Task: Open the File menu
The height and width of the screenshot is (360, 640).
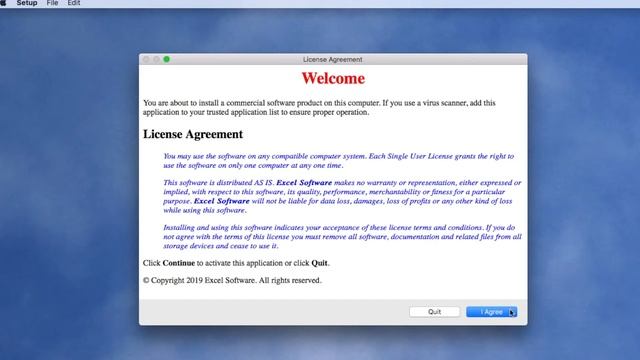Action: point(52,3)
